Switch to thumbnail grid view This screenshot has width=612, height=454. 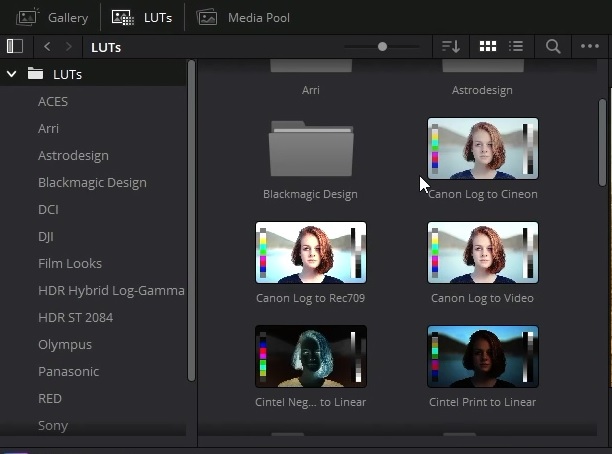(x=488, y=46)
